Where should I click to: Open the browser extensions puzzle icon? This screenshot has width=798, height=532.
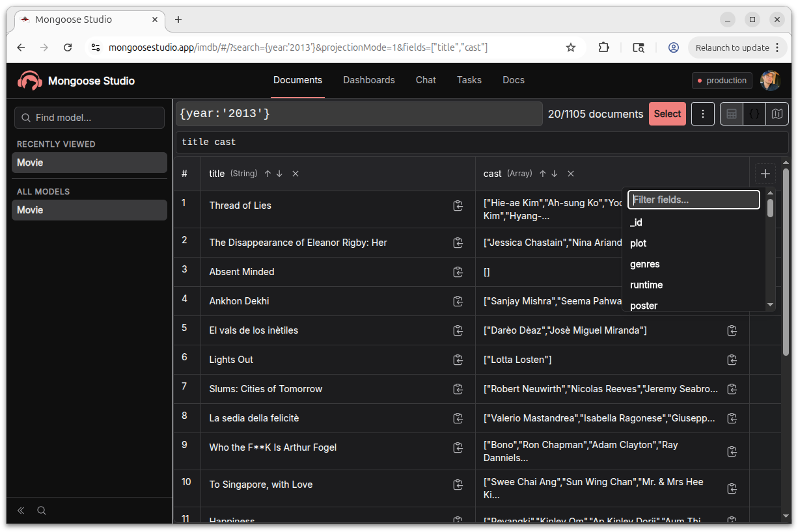pyautogui.click(x=603, y=47)
